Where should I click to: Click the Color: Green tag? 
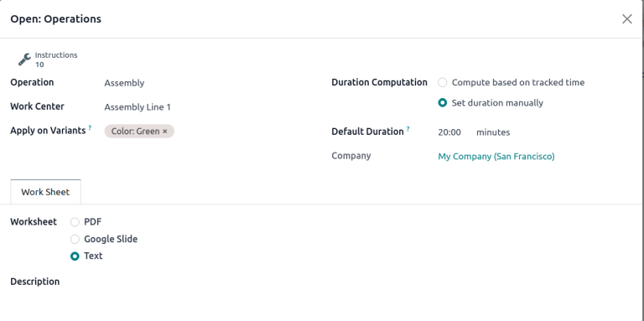click(136, 132)
